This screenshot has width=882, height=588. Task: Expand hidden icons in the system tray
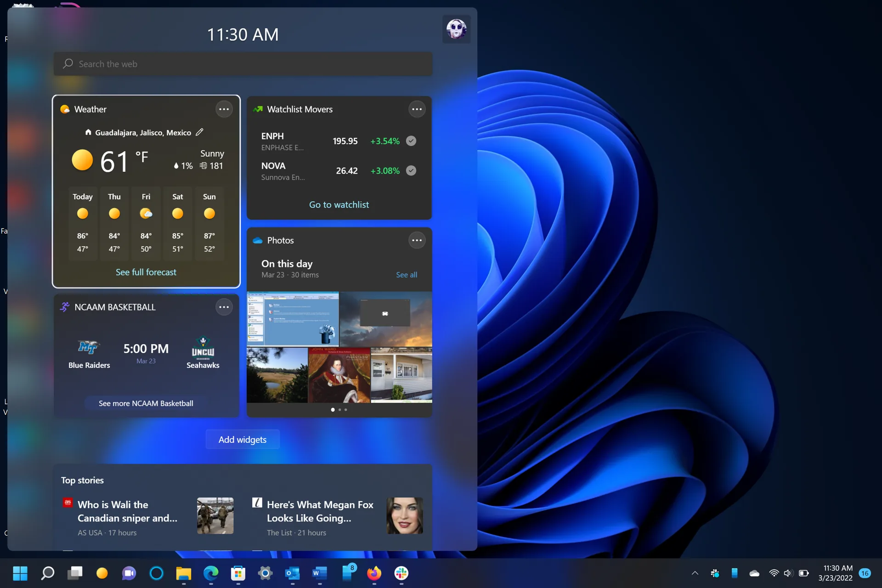coord(695,573)
